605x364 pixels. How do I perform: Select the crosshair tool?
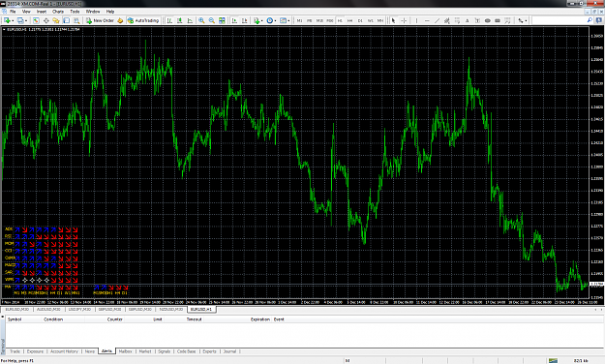tap(404, 20)
